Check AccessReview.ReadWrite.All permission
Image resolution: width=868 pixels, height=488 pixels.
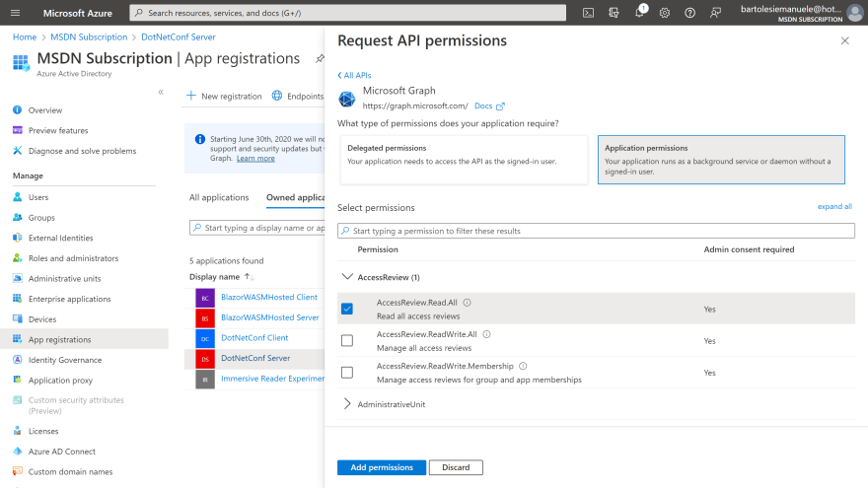click(347, 340)
